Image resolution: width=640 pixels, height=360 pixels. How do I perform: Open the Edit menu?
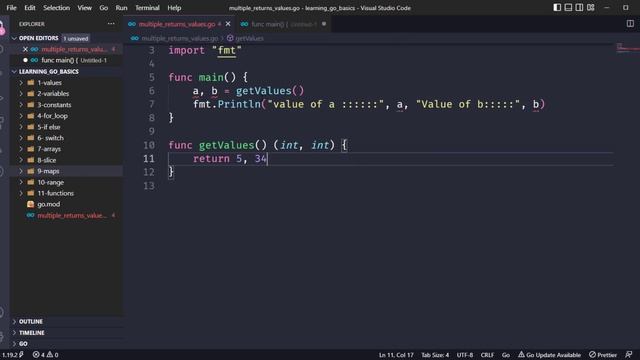click(x=30, y=8)
